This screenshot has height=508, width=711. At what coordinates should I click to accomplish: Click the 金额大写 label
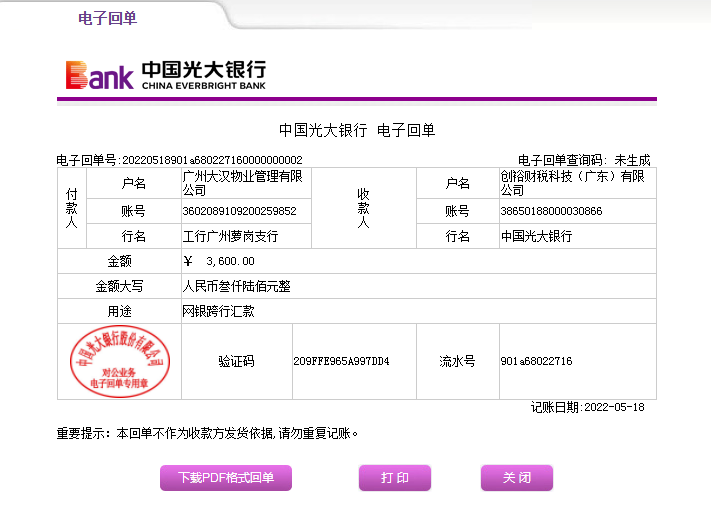(x=119, y=286)
